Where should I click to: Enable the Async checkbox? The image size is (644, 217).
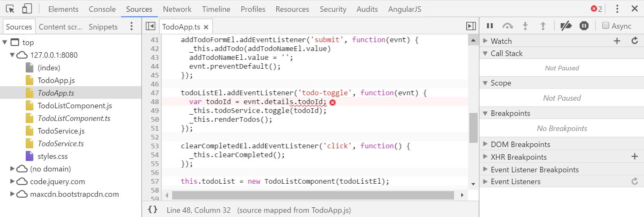pos(606,26)
